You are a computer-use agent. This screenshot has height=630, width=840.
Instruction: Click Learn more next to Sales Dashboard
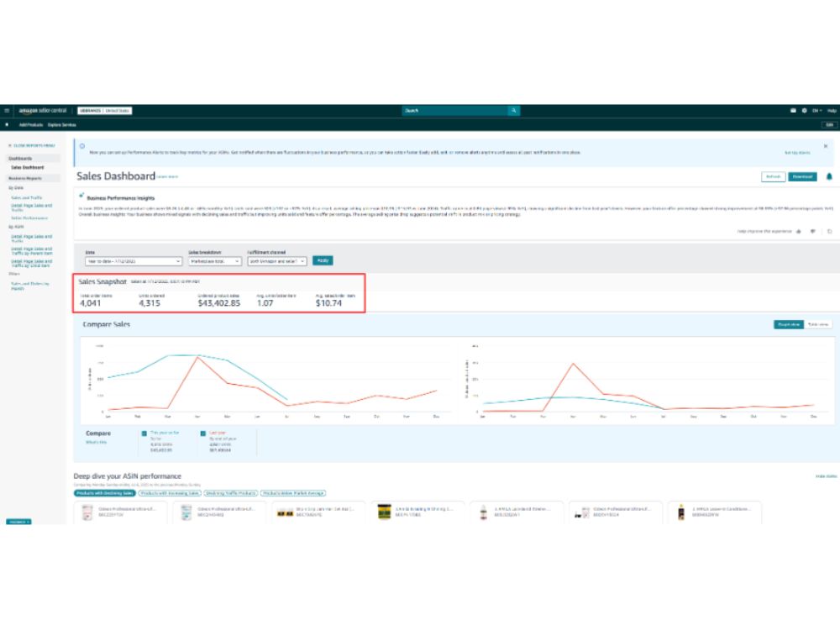[168, 176]
